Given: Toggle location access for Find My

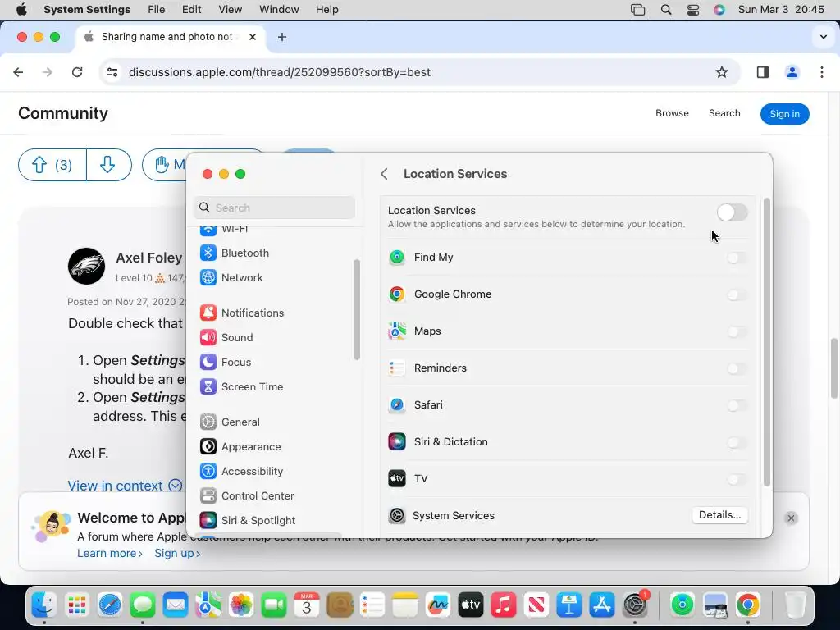Looking at the screenshot, I should click(x=737, y=258).
